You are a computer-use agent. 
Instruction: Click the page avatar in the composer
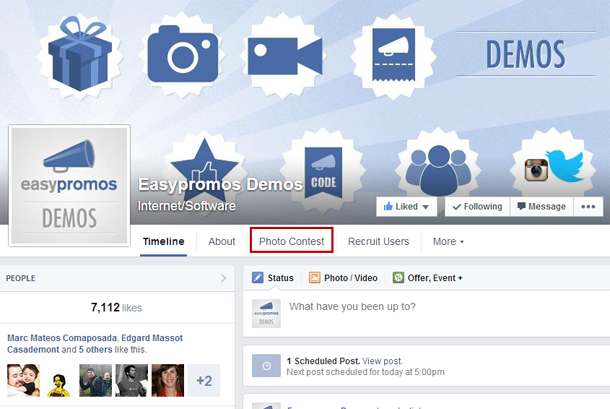[x=266, y=313]
